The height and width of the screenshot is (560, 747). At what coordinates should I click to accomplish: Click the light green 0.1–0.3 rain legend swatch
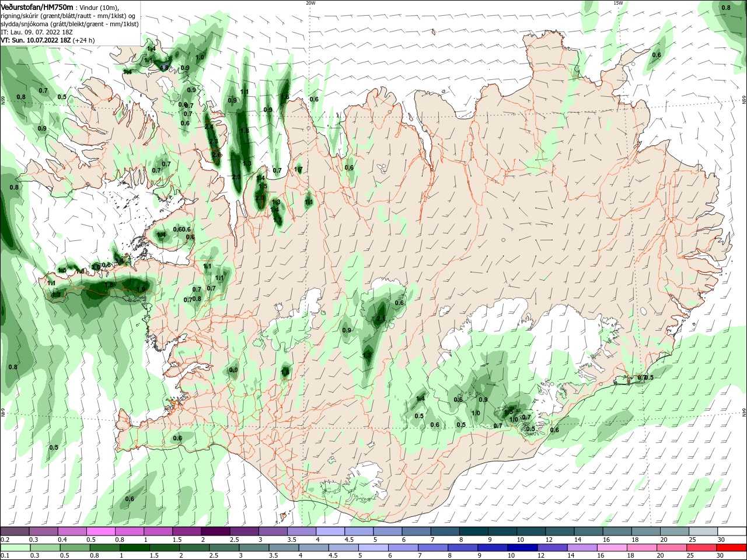point(15,548)
